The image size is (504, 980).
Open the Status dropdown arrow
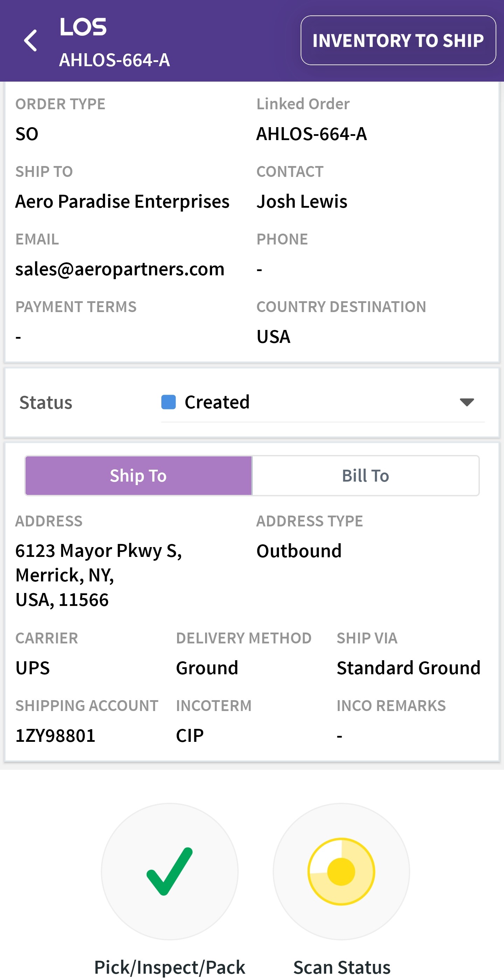466,402
